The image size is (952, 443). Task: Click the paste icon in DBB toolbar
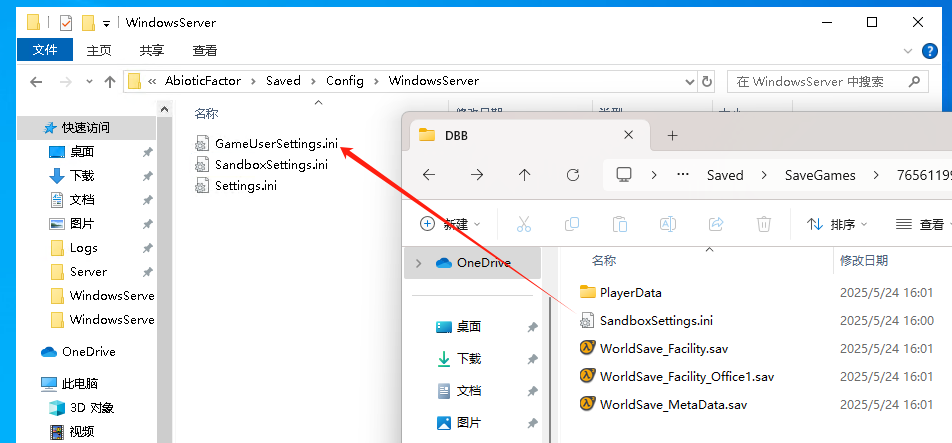(x=619, y=224)
